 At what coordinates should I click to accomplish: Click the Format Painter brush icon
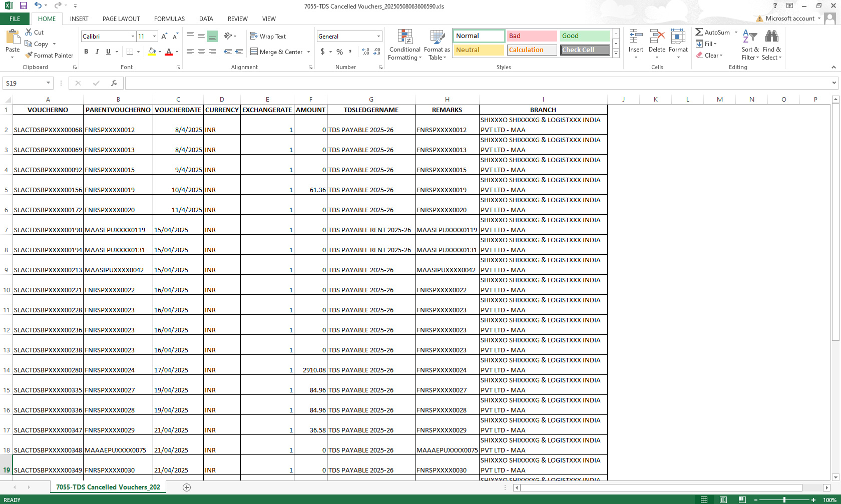coord(29,55)
